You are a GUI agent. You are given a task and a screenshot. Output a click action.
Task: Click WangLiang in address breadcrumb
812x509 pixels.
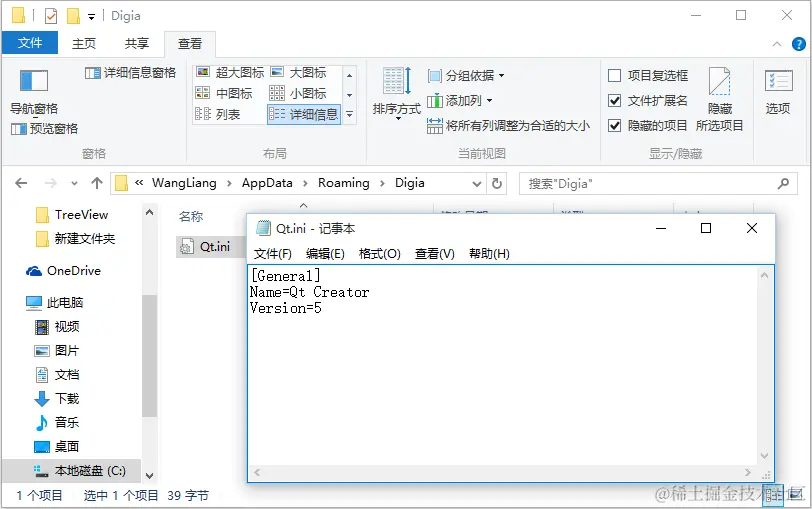[184, 183]
